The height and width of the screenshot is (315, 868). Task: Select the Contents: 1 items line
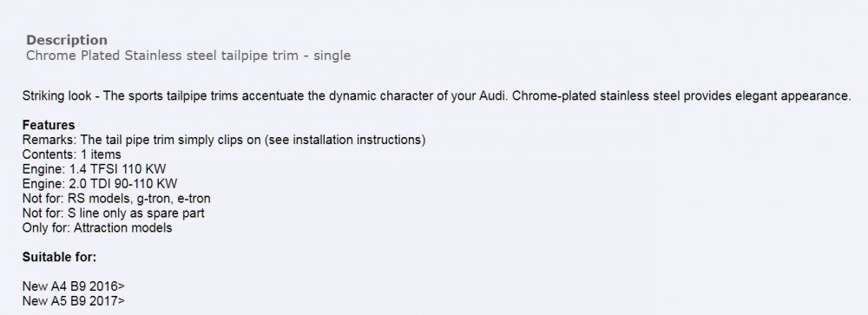click(x=71, y=154)
